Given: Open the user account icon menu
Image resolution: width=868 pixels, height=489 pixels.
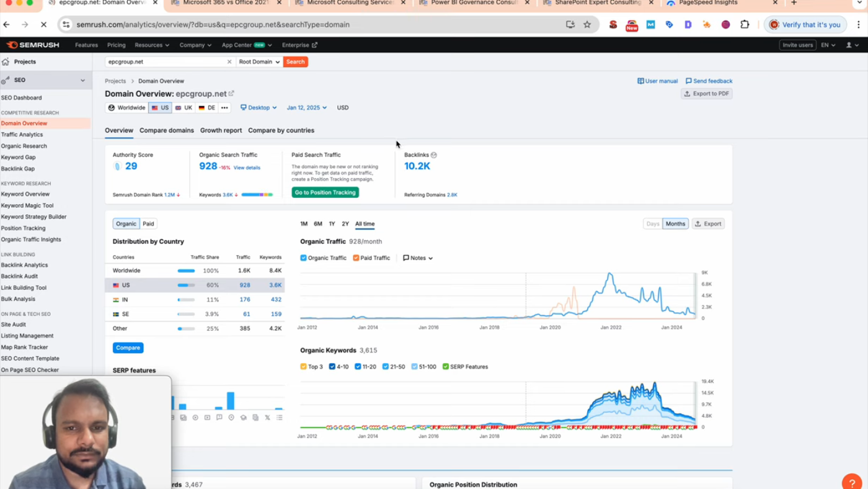Looking at the screenshot, I should (x=852, y=45).
